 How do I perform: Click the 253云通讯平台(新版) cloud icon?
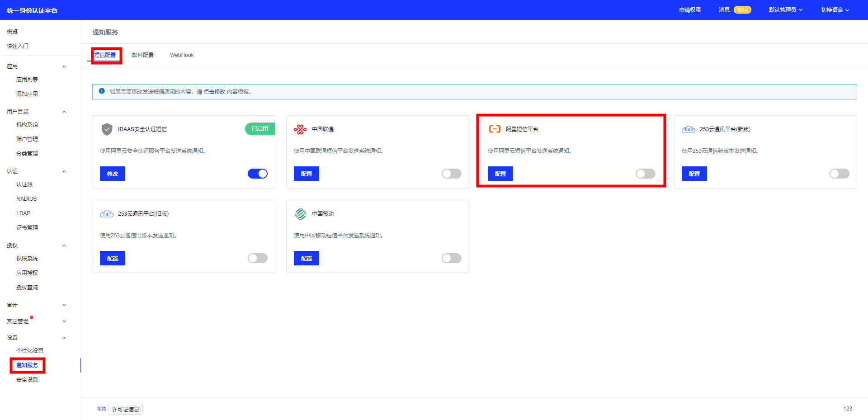coord(689,129)
